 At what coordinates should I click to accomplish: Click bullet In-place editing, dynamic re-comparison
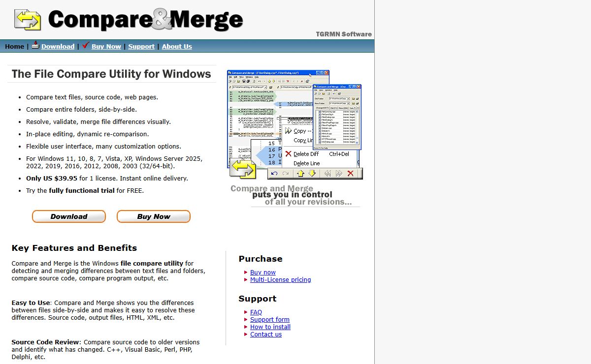tap(88, 134)
